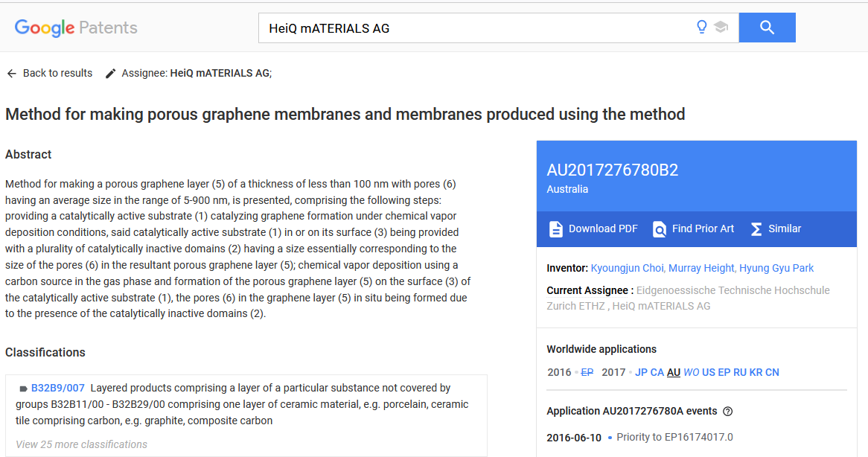Image resolution: width=868 pixels, height=457 pixels.
Task: Open the Google Patents home logo
Action: 76,28
